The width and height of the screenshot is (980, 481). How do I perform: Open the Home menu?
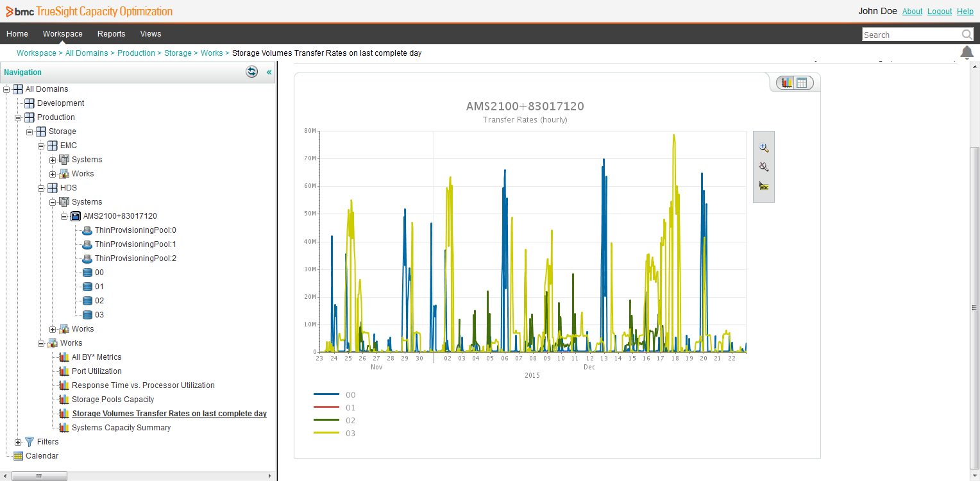(17, 34)
